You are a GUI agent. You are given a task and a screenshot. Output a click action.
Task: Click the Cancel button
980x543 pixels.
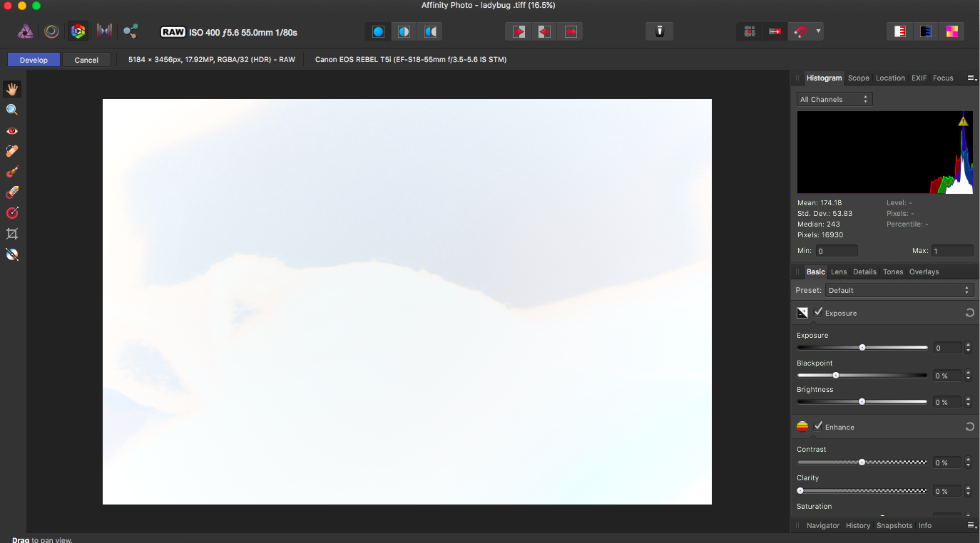pyautogui.click(x=86, y=60)
